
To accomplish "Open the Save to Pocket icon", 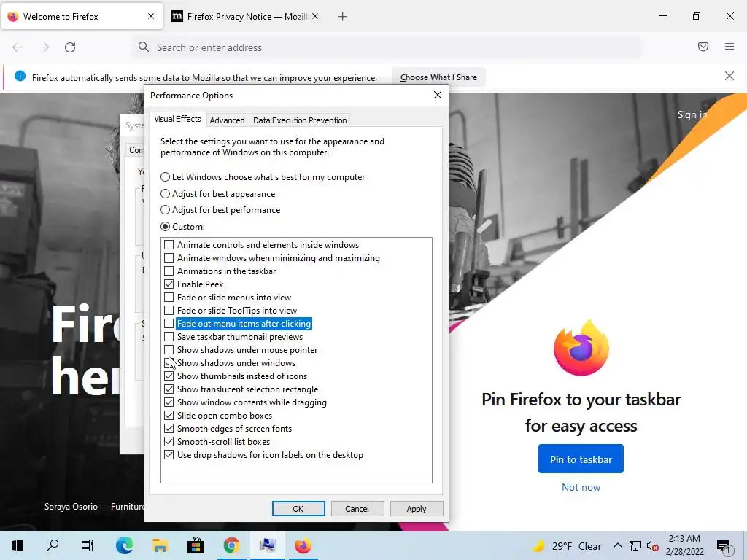I will (703, 47).
